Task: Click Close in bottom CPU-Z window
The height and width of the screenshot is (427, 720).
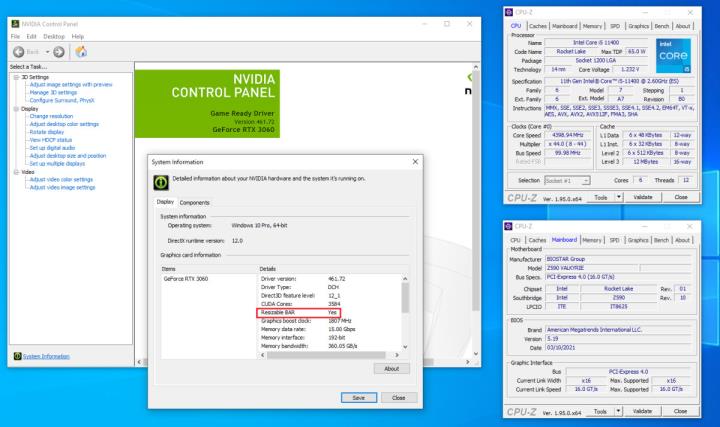Action: click(x=681, y=411)
